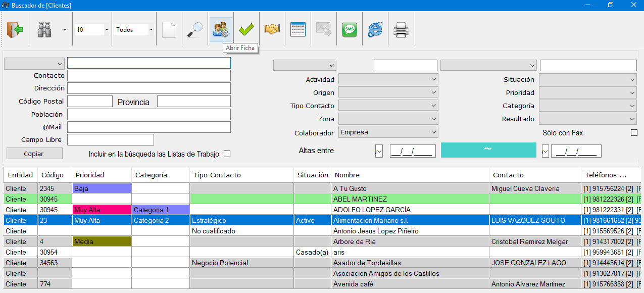Viewport: 644px width, 293px height.
Task: Open the Categoría filter dropdown
Action: [588, 106]
